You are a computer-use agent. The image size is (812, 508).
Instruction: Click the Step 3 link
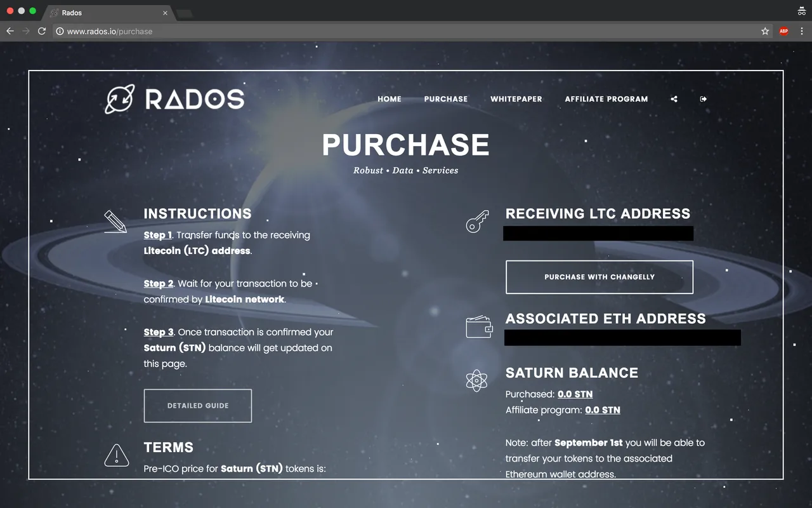tap(159, 332)
